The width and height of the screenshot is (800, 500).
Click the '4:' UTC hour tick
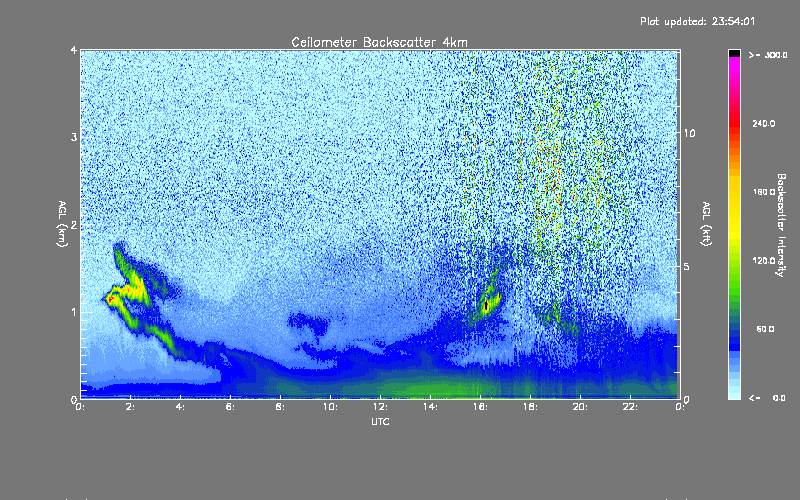181,407
